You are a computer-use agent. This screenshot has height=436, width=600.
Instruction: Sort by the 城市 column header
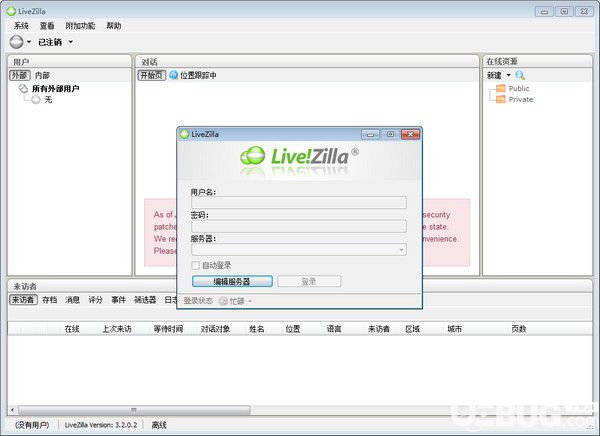coord(455,329)
